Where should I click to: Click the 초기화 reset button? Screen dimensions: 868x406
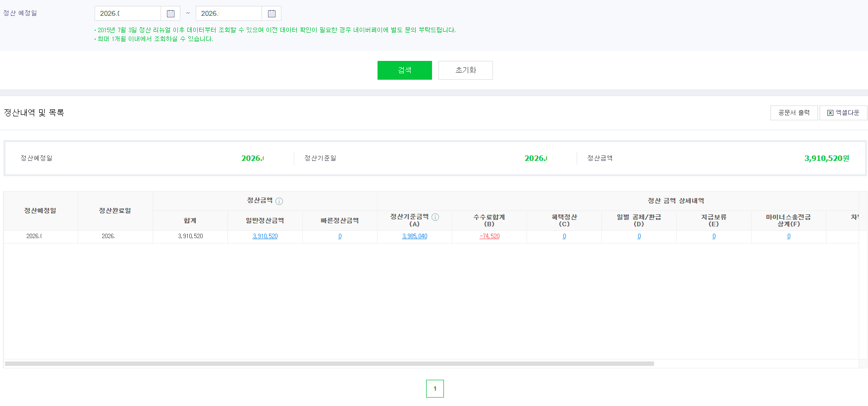[x=466, y=70]
